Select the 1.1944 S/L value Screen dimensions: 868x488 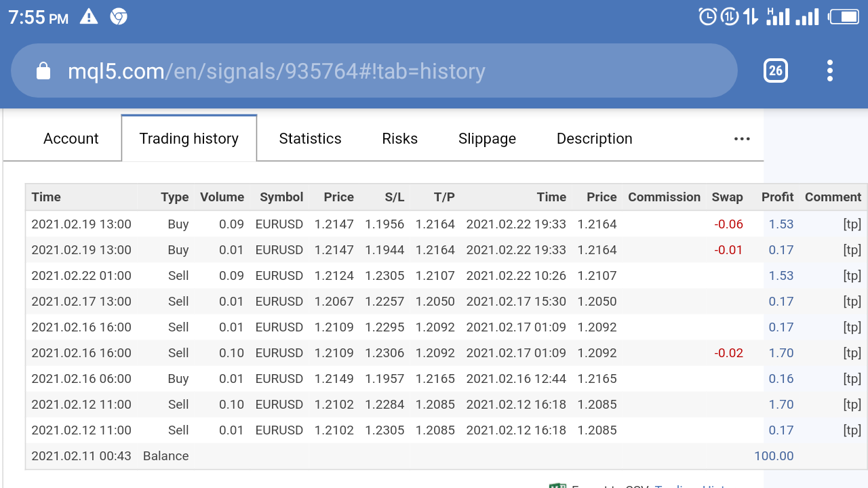(384, 250)
